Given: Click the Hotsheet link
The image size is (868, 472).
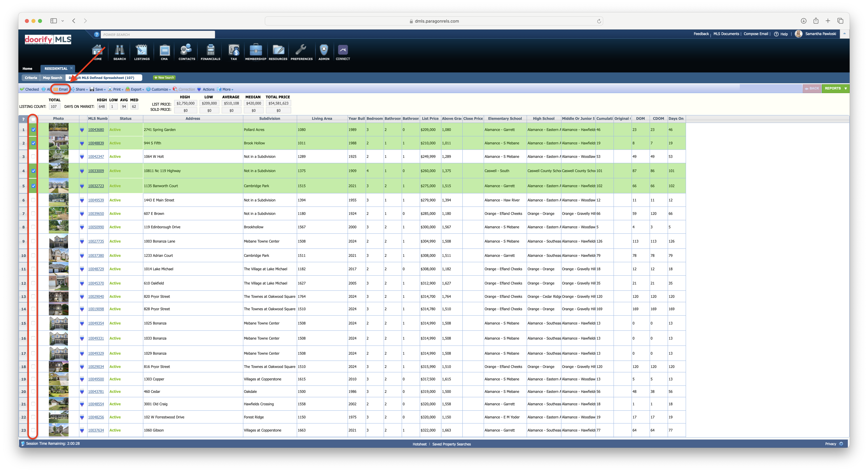Looking at the screenshot, I should click(420, 444).
